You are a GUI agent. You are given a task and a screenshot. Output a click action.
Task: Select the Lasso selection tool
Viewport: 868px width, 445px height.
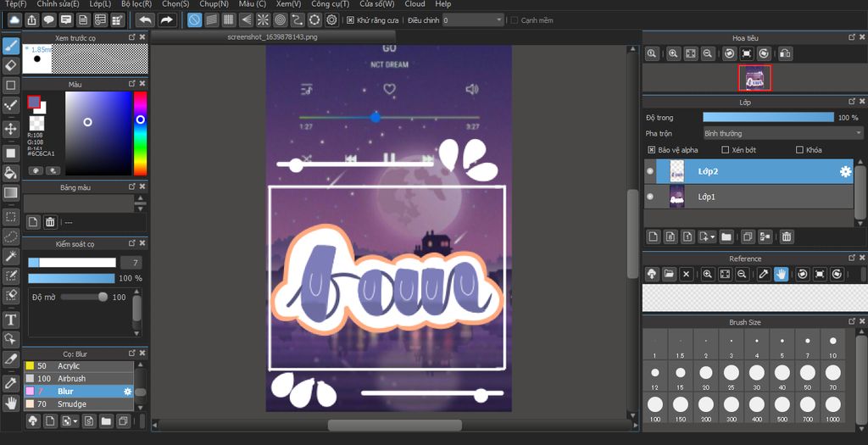11,236
